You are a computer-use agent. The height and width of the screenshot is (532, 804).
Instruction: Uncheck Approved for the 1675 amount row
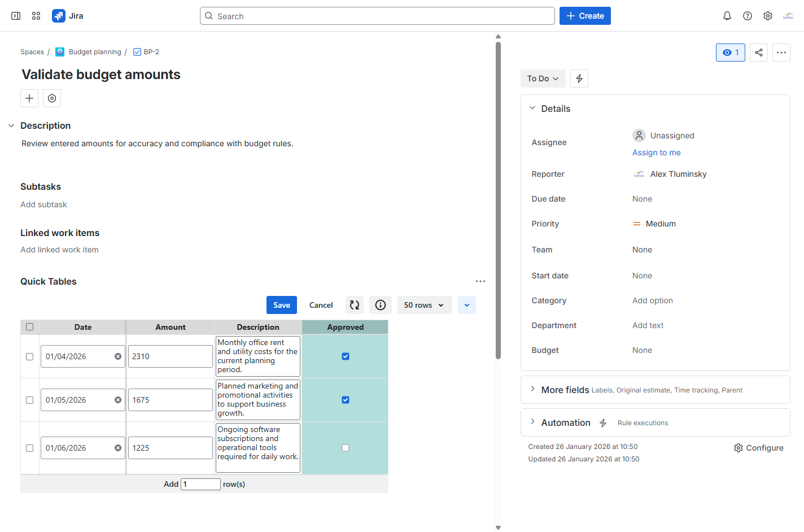346,400
